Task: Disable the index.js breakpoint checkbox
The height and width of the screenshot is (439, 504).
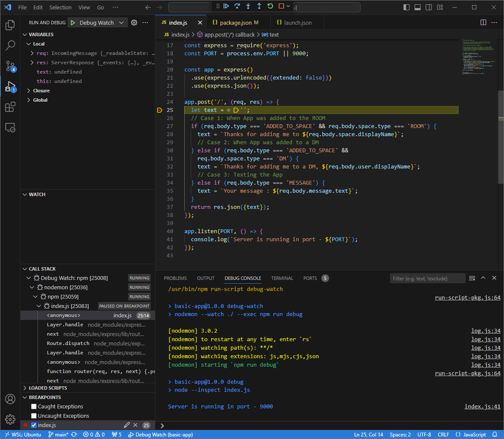Action: pyautogui.click(x=34, y=425)
